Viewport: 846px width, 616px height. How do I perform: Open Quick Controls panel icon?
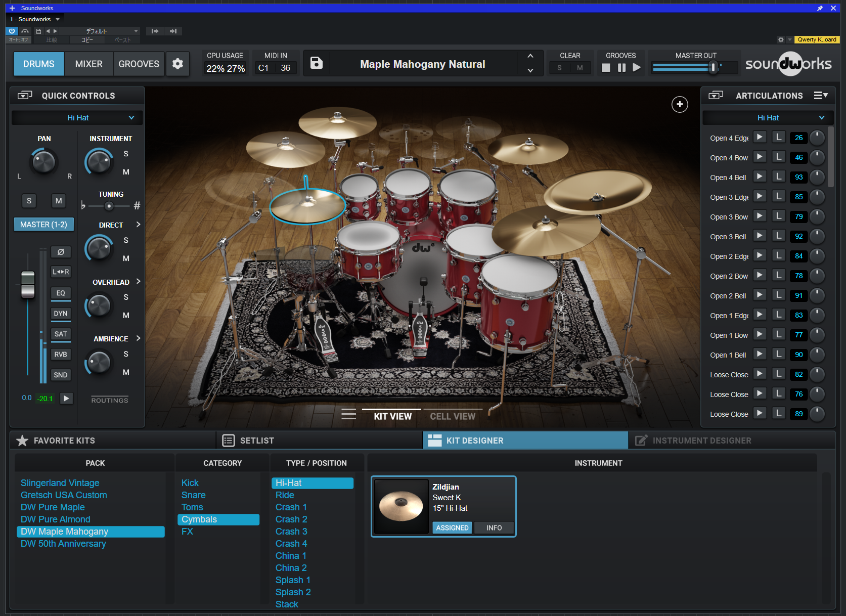(25, 95)
